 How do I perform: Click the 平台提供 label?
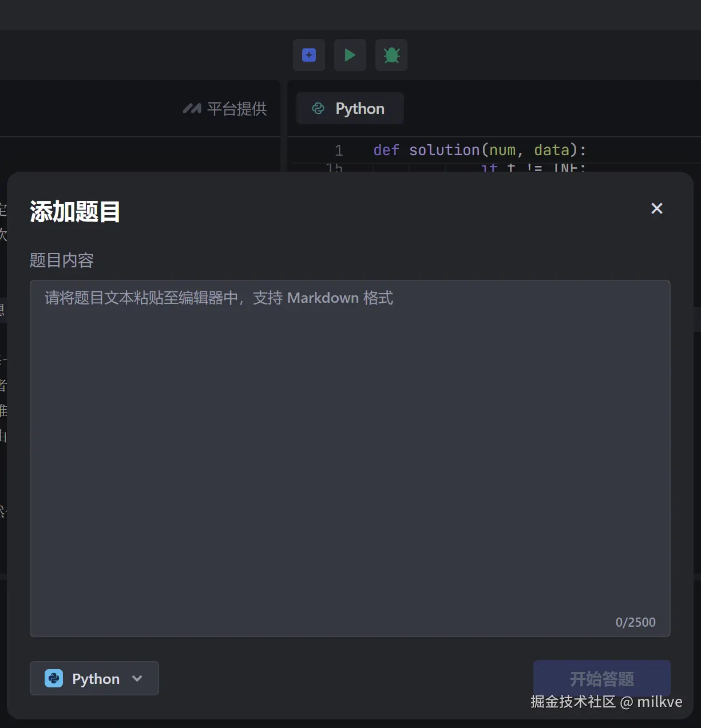point(237,109)
